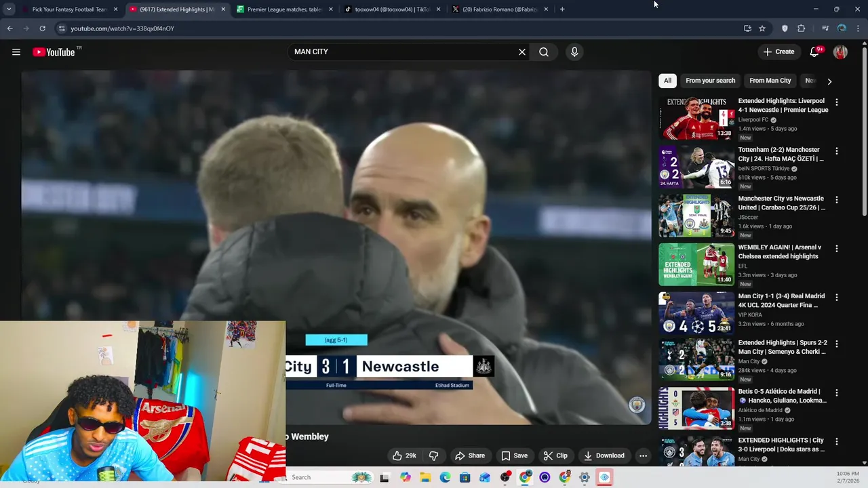Open Chrome media control icon

pyautogui.click(x=825, y=28)
